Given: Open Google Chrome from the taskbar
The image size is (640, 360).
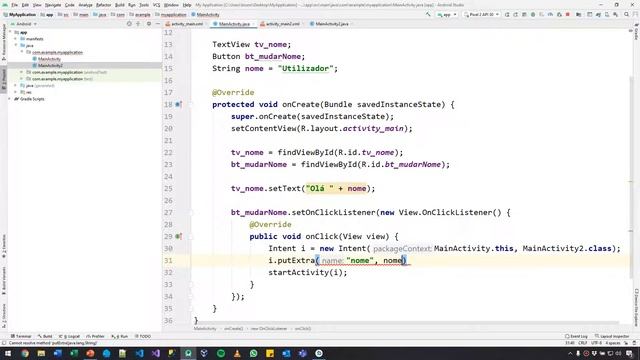Looking at the screenshot, I should (x=25, y=353).
